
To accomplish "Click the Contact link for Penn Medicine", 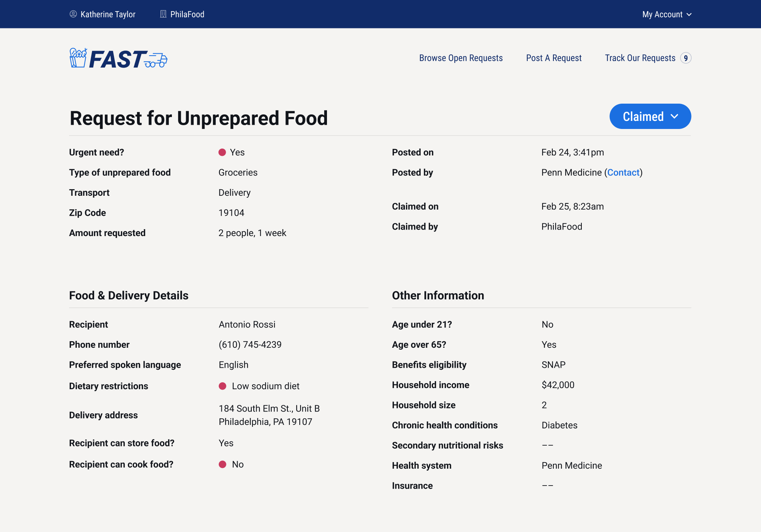I will tap(624, 172).
